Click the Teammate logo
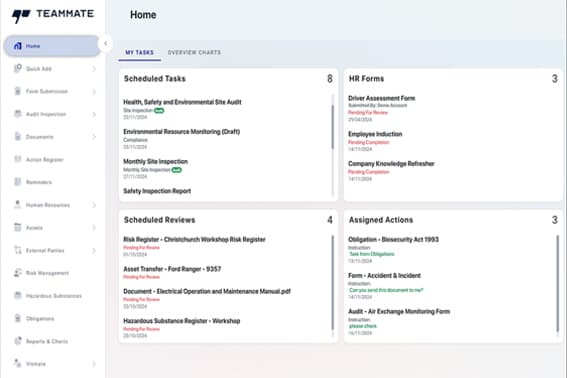567x378 pixels. point(53,15)
